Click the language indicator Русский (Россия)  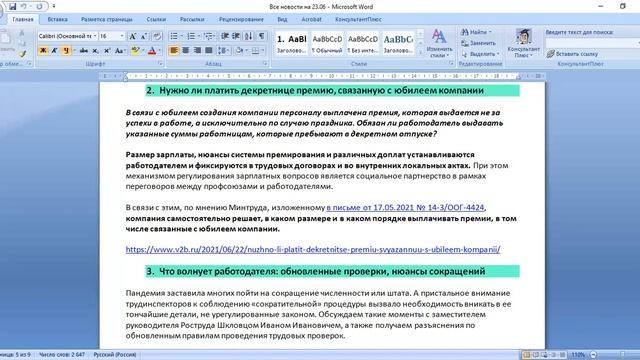[115, 355]
